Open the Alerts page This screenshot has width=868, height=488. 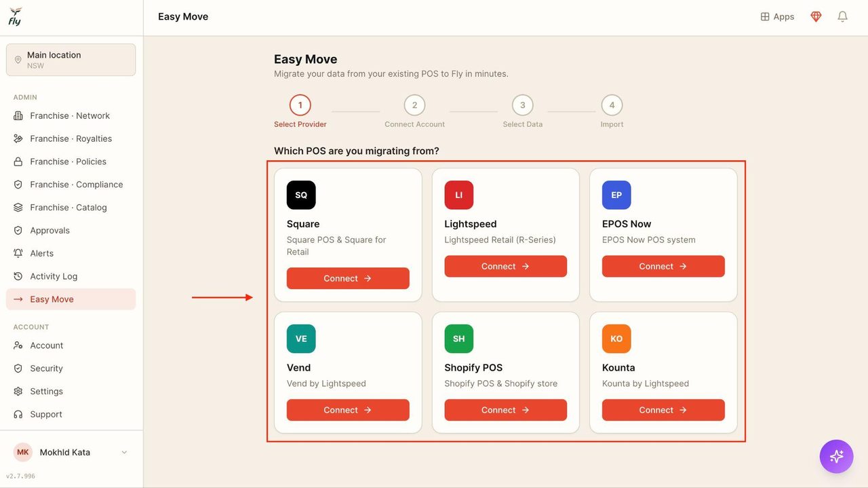(x=71, y=253)
